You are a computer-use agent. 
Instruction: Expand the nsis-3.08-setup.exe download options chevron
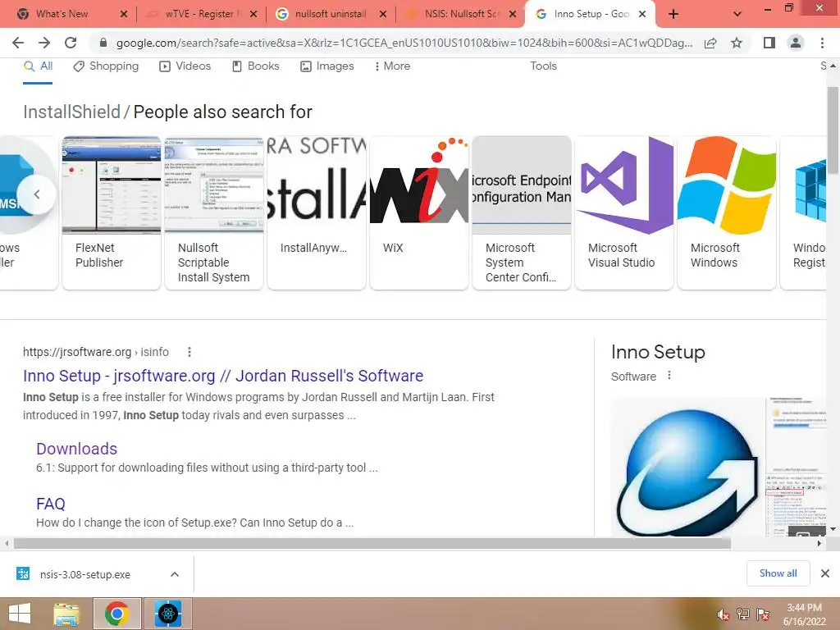coord(175,574)
